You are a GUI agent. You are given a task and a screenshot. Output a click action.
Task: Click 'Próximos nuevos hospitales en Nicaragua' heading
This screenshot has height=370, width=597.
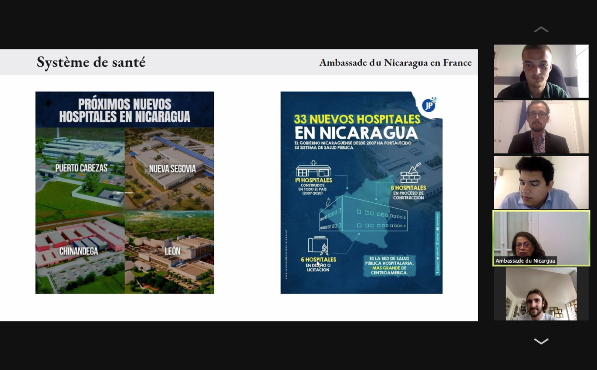point(125,110)
